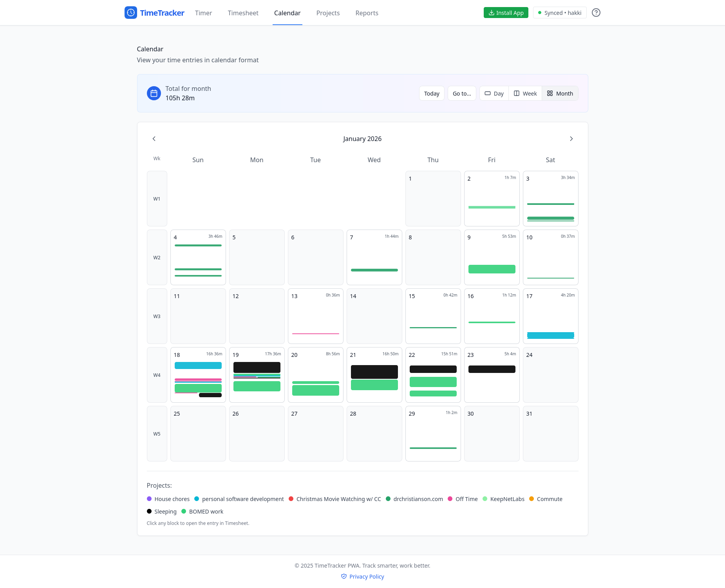
Task: Click the green Synced status indicator
Action: click(x=540, y=13)
